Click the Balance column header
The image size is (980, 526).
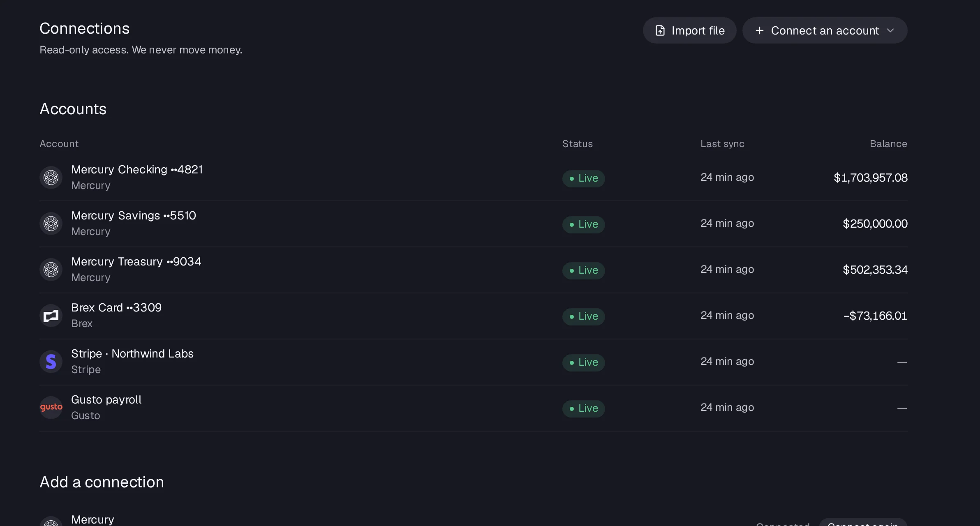[888, 144]
